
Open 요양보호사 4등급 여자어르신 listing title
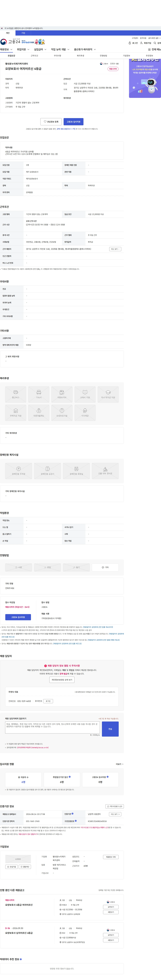(x=19, y=905)
